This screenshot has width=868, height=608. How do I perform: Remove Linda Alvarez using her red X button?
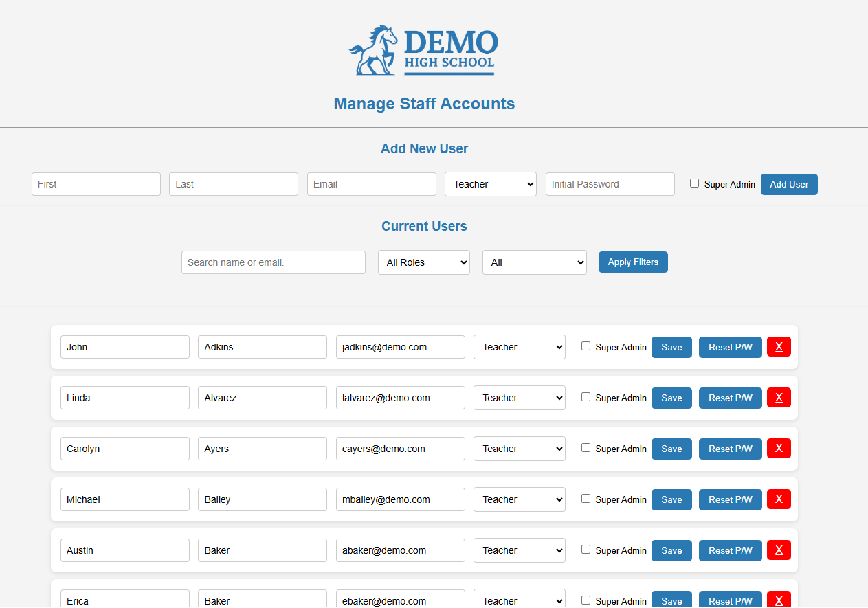pyautogui.click(x=779, y=397)
